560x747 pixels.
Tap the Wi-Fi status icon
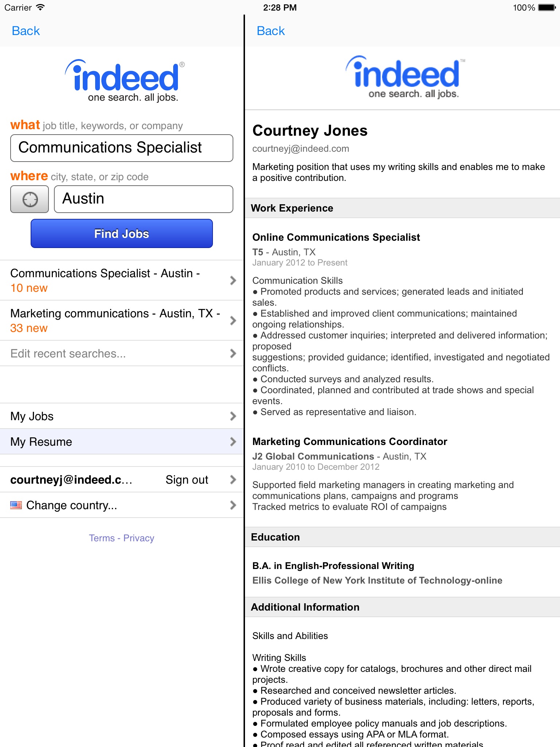(40, 7)
